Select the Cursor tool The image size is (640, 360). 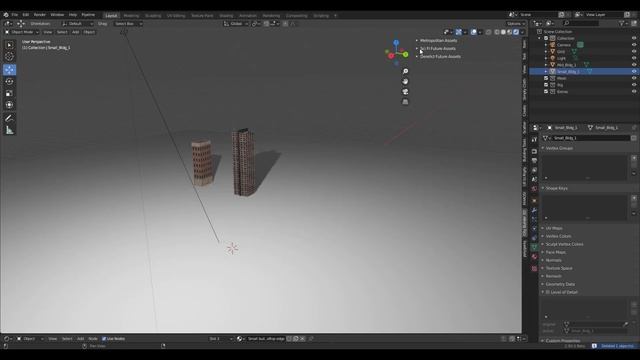pyautogui.click(x=9, y=57)
